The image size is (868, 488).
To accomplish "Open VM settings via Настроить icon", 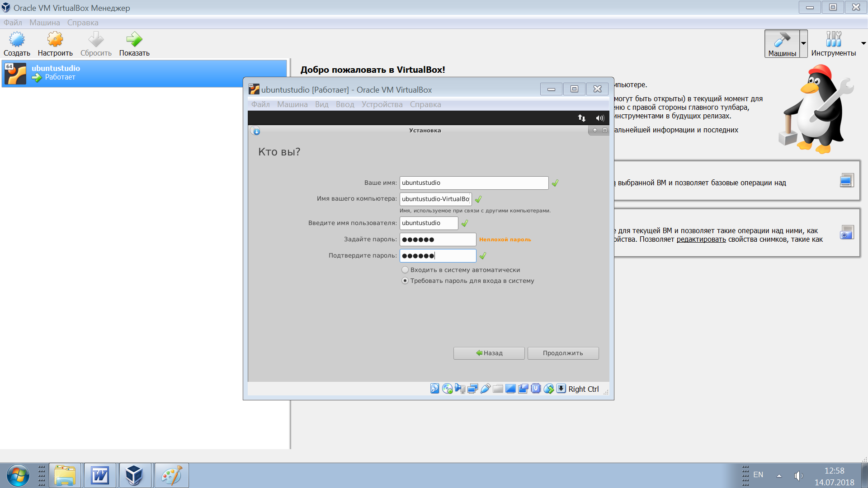I will 55,44.
